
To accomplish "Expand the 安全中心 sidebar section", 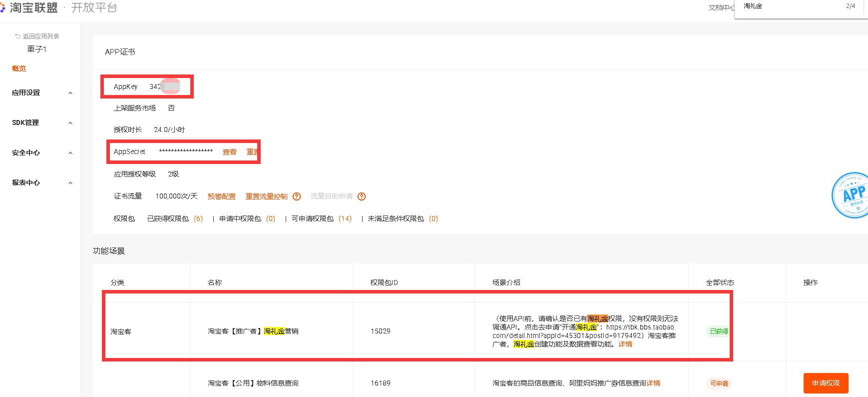I will coord(70,153).
